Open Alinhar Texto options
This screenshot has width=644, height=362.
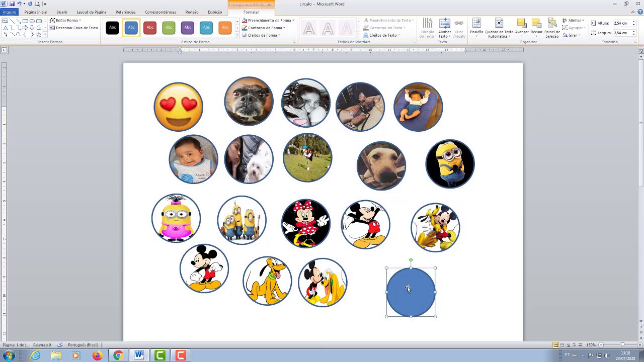444,28
